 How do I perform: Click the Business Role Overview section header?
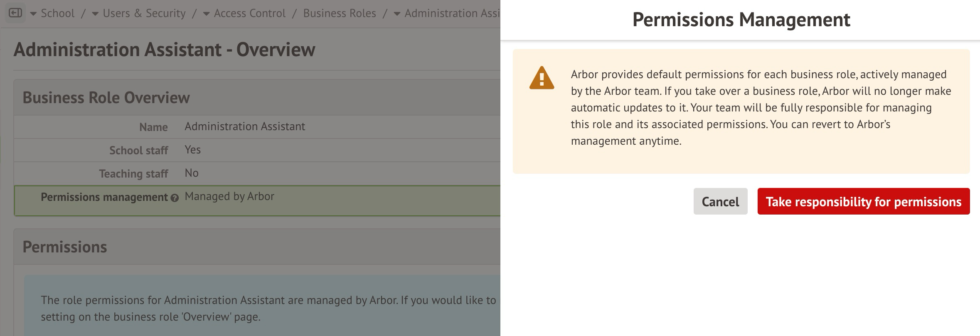point(106,98)
